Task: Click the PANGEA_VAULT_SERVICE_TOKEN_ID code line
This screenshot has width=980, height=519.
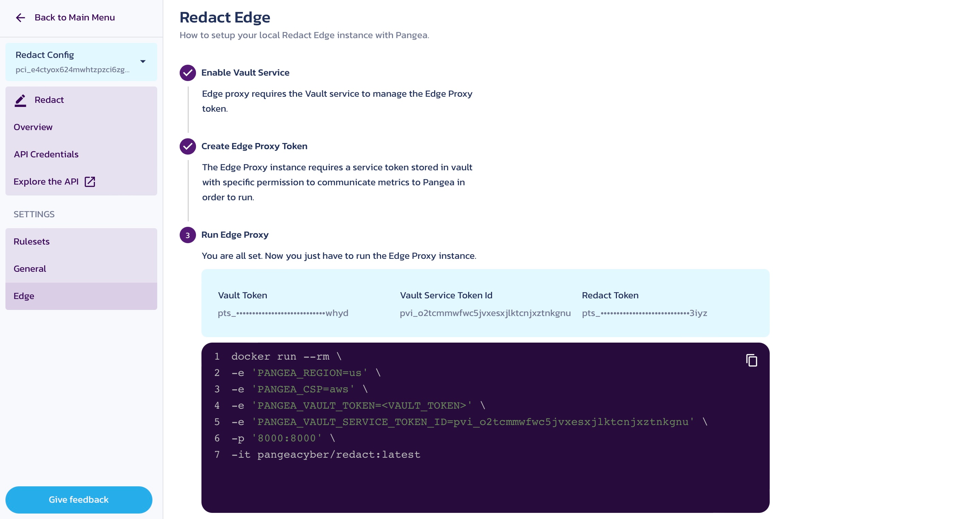Action: click(x=470, y=422)
